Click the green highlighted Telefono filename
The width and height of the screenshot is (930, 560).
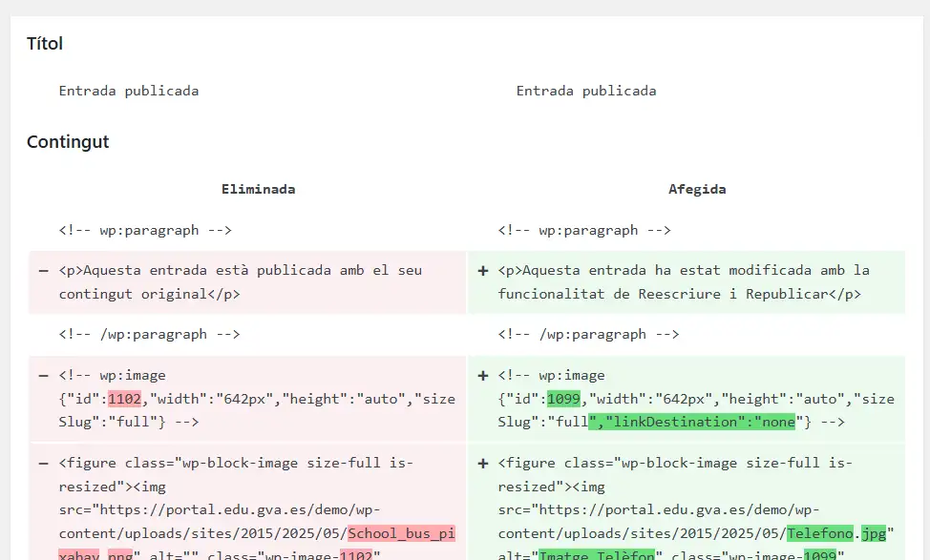tap(820, 533)
